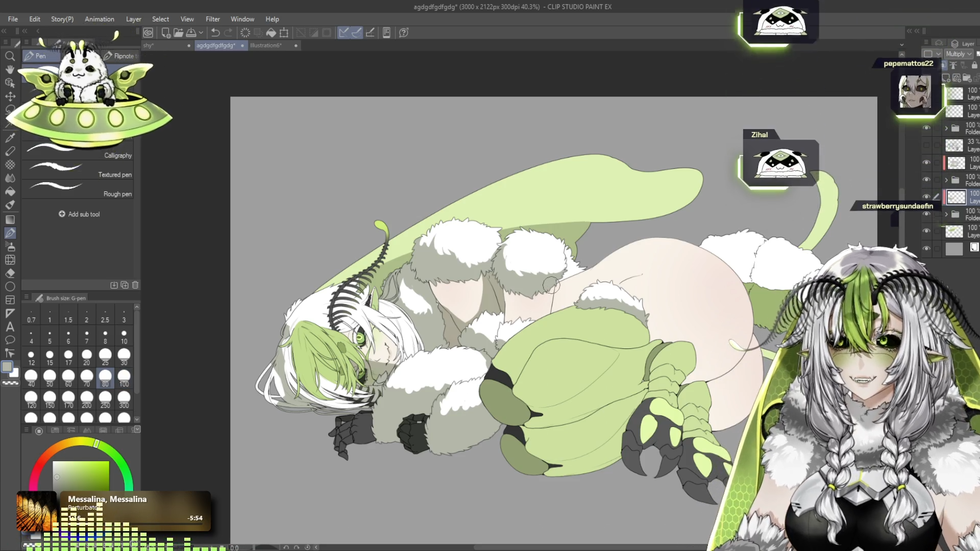Open the Filter menu
Viewport: 980px width, 551px height.
pos(212,19)
